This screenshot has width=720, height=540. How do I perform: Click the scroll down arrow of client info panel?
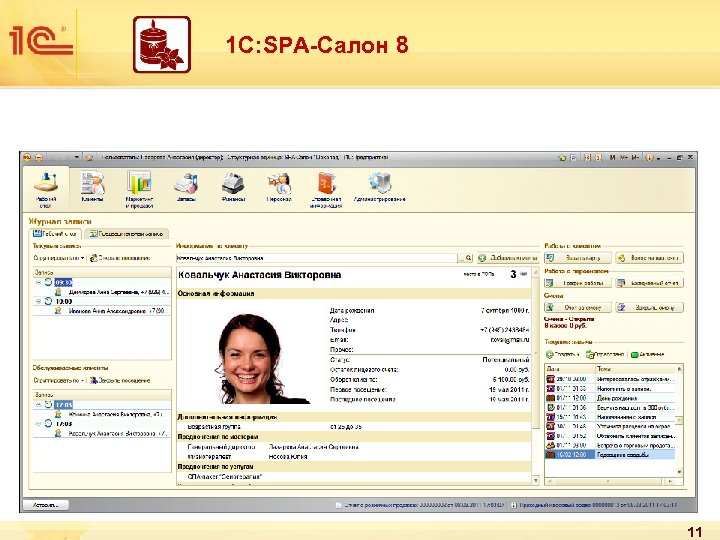(535, 480)
